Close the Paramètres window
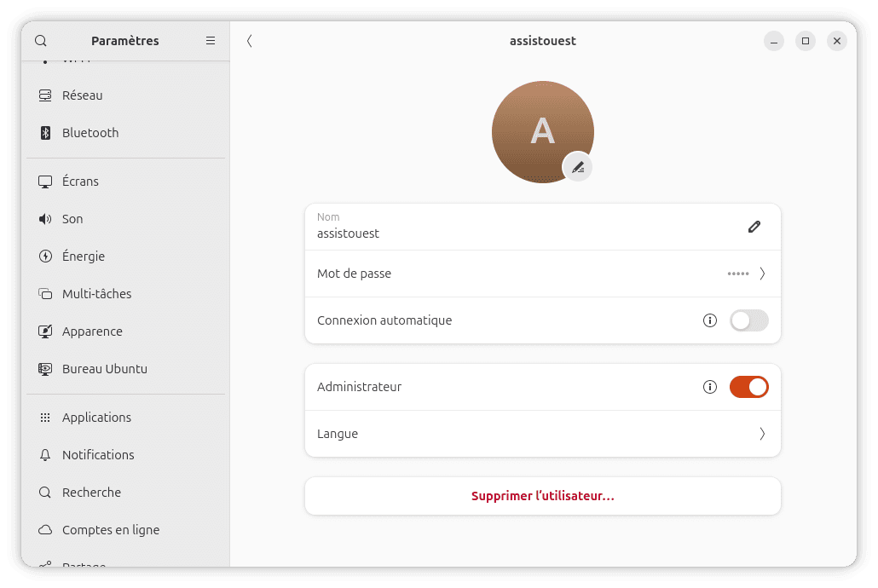The width and height of the screenshot is (878, 588). (x=837, y=41)
